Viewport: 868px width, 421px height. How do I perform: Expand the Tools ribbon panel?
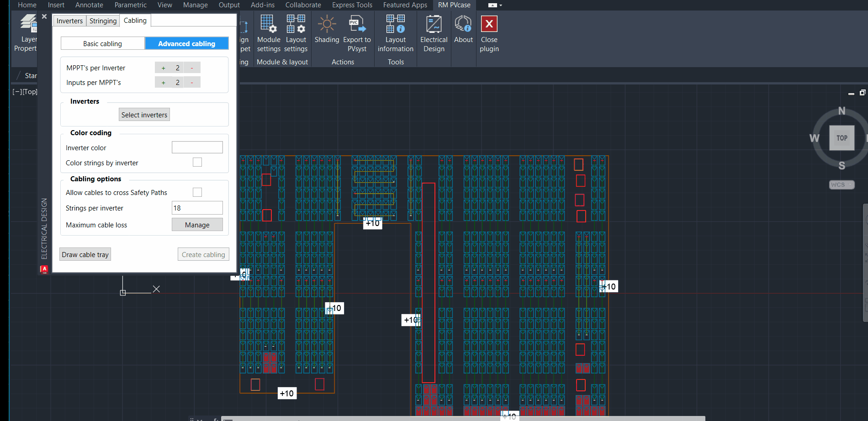[396, 62]
